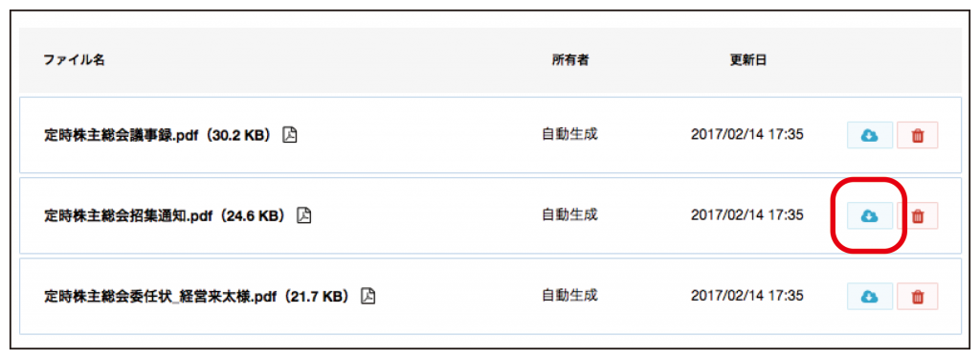980x359 pixels.
Task: Download 定時株主総会議事録.pdf with cloud icon
Action: pyautogui.click(x=869, y=135)
